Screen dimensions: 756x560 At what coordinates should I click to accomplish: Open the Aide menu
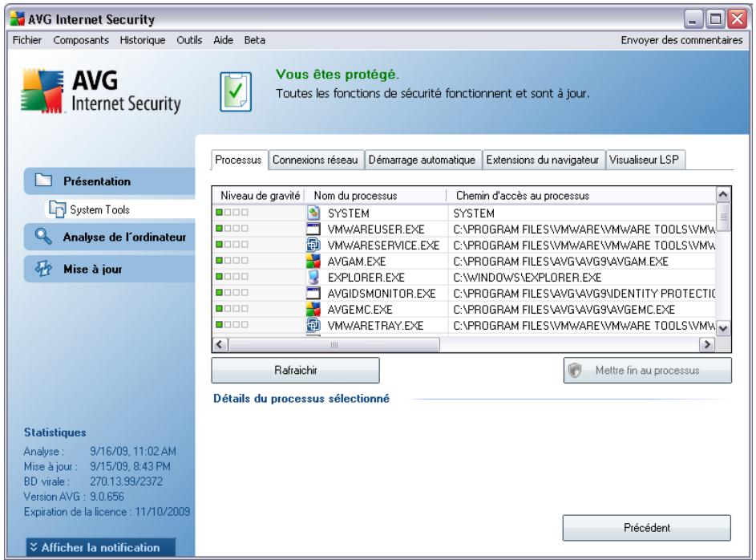(223, 40)
